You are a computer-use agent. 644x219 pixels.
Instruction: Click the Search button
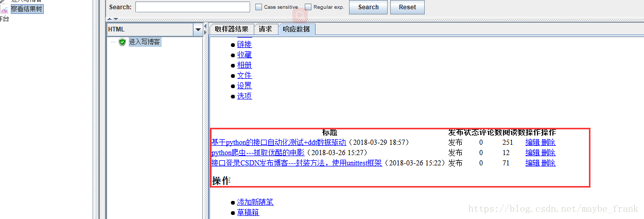click(x=368, y=7)
